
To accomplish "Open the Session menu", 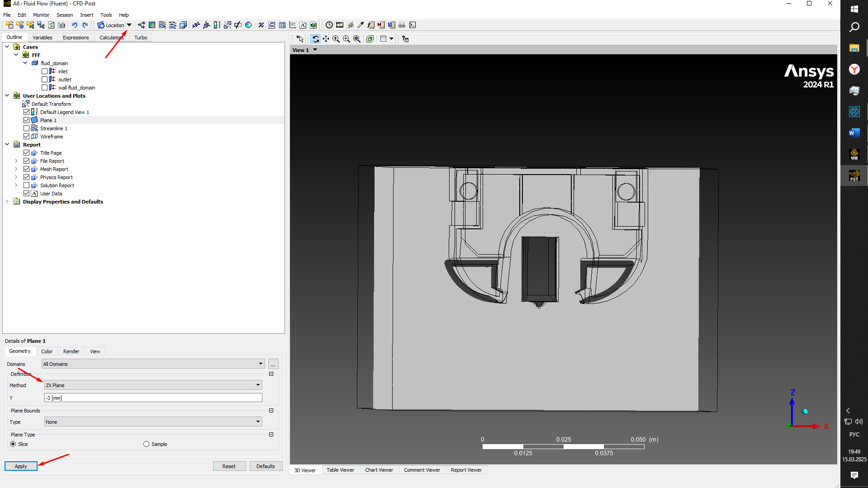I will [x=65, y=15].
